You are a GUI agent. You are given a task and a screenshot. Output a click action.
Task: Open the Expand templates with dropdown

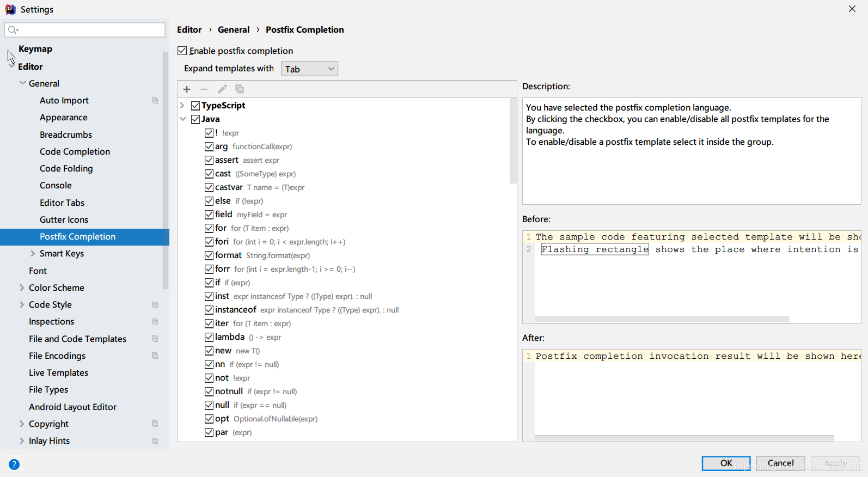(x=309, y=69)
